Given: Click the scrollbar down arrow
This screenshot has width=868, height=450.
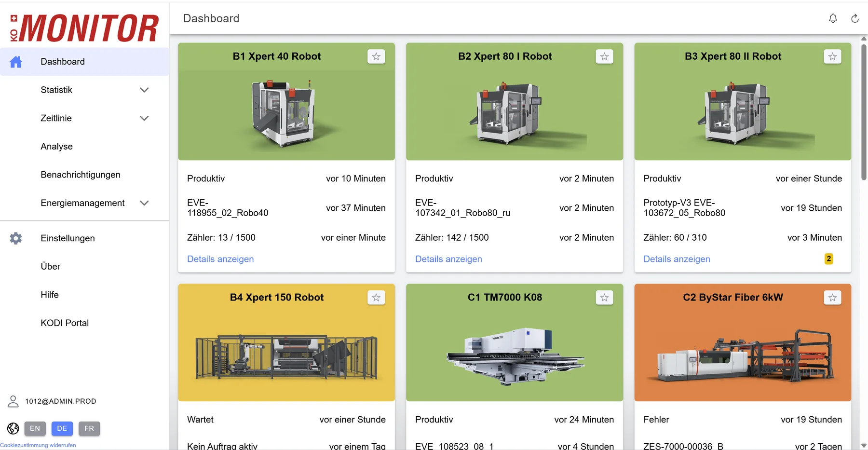Looking at the screenshot, I should pos(864,445).
